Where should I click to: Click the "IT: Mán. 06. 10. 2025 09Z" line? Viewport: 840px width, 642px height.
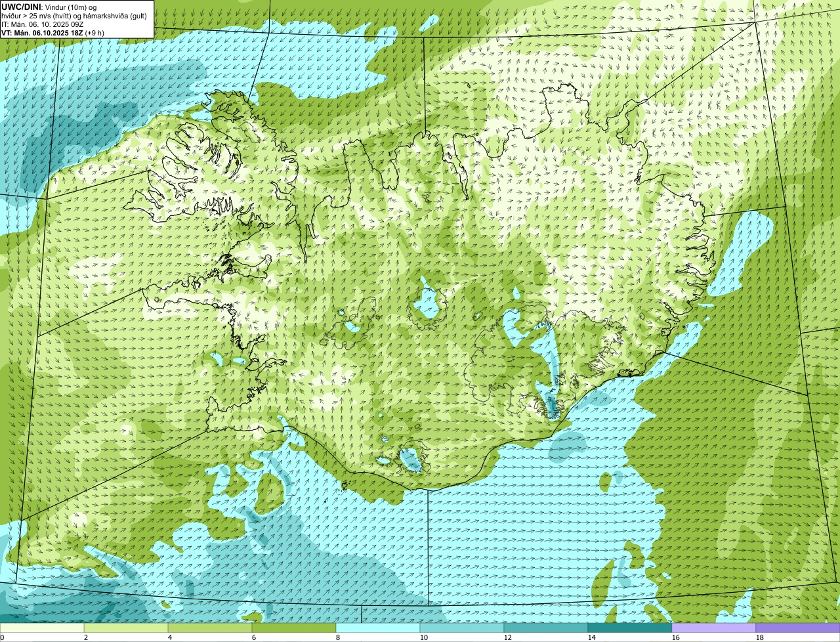click(x=42, y=24)
